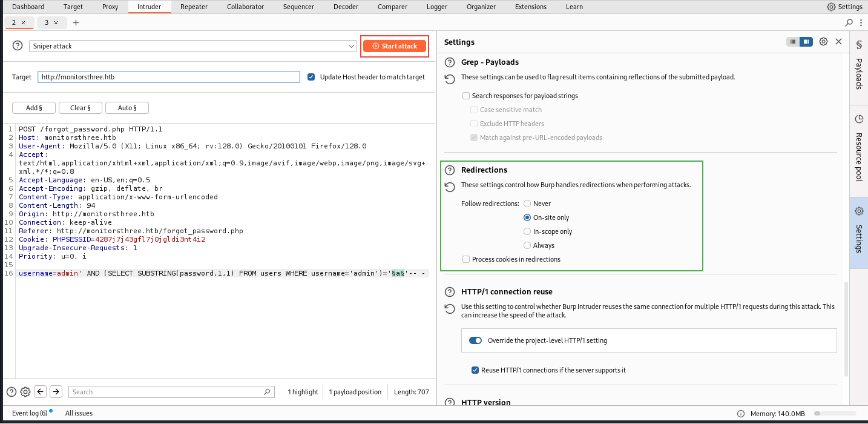Open the Dashboard tab
868x424 pixels.
coord(28,7)
